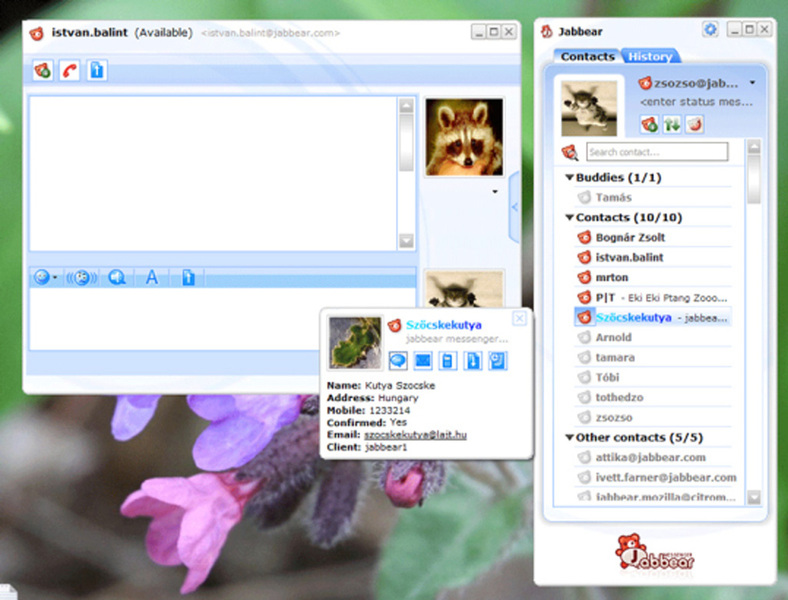The image size is (788, 600).
Task: Click the green arrows transfer icon
Action: click(x=672, y=124)
